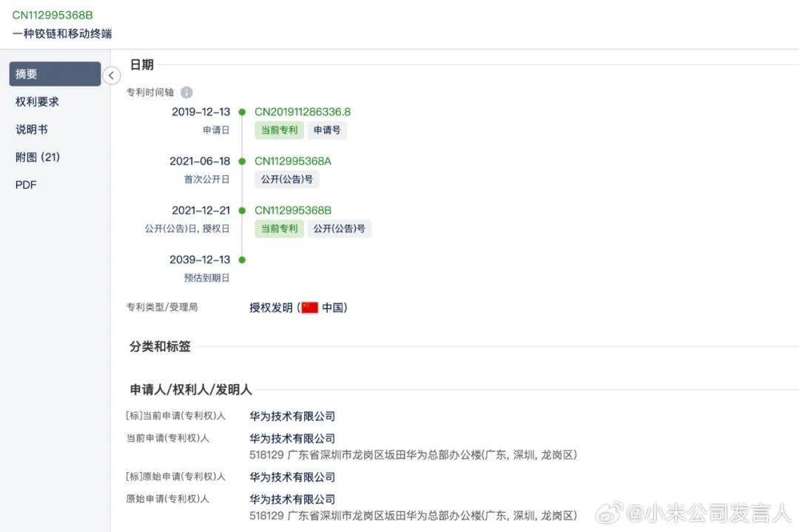Click the China flag icon

point(310,307)
